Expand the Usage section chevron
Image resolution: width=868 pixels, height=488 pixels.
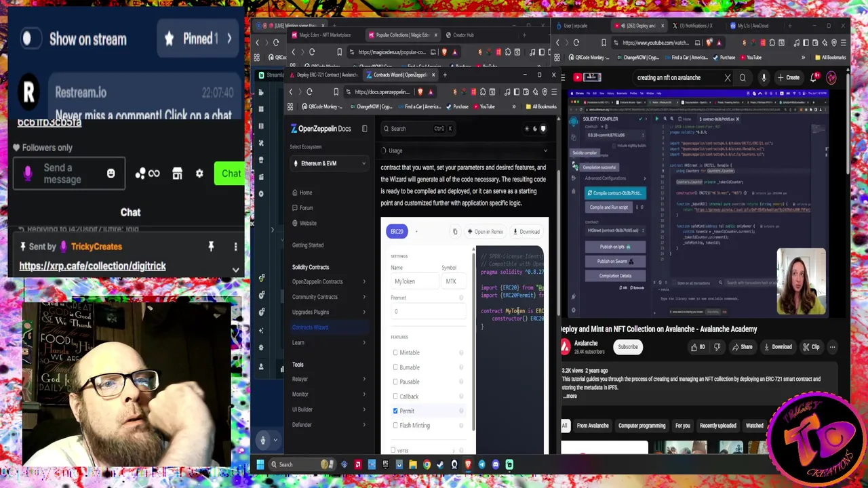[x=545, y=150]
